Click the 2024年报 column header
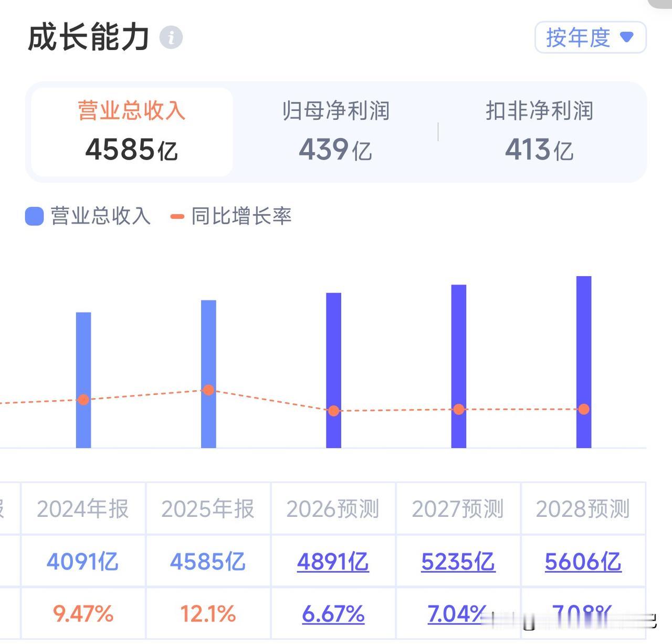Image resolution: width=672 pixels, height=644 pixels. (x=83, y=508)
